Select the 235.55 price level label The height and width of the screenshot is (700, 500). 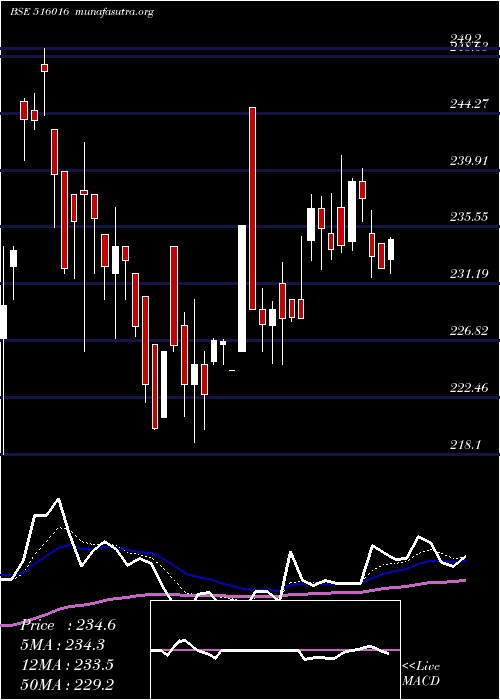point(469,217)
